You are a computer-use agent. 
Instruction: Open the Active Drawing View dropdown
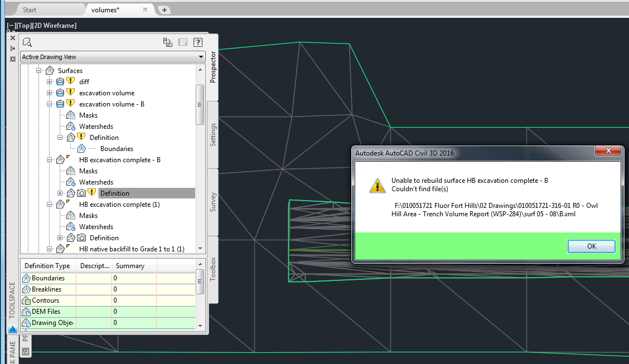[201, 56]
